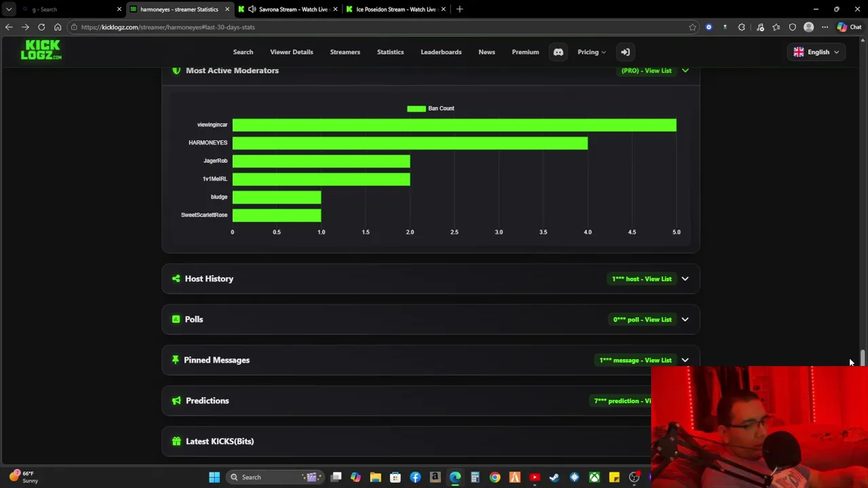
Task: Close the harmoneyes streamer Statistics tab
Action: pyautogui.click(x=227, y=9)
